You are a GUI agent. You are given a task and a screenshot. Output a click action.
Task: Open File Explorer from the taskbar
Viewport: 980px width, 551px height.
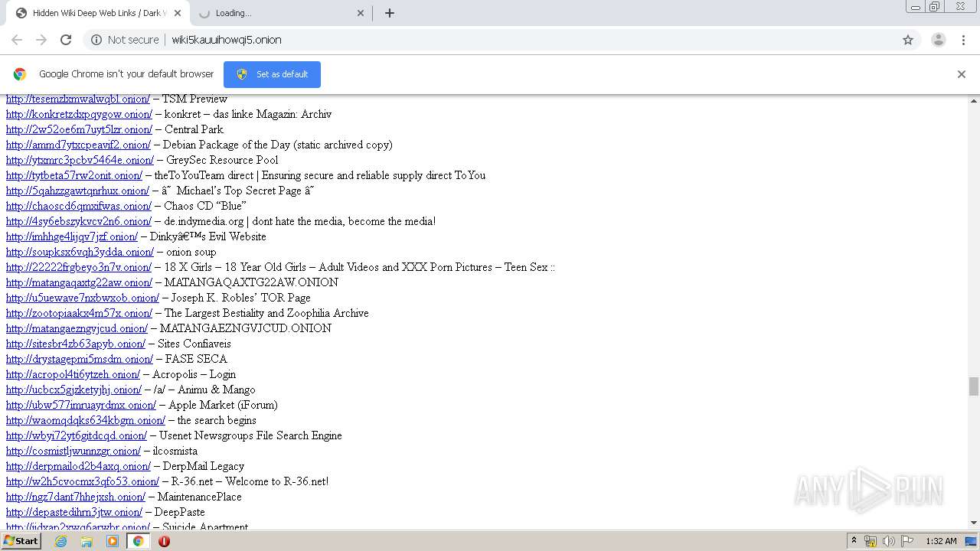click(87, 541)
